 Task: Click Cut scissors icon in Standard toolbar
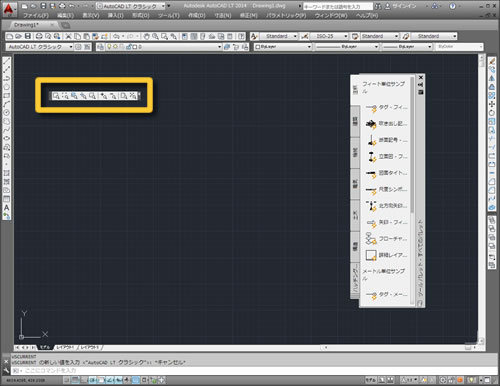click(68, 36)
